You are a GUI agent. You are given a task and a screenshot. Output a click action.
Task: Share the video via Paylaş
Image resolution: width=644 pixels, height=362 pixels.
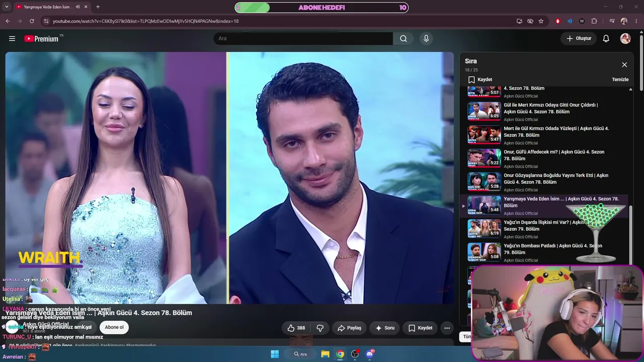(x=349, y=328)
